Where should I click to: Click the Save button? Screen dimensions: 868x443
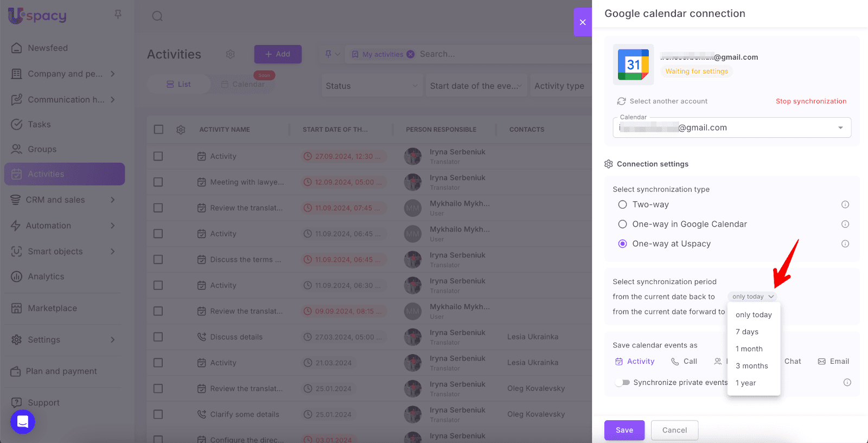coord(624,430)
